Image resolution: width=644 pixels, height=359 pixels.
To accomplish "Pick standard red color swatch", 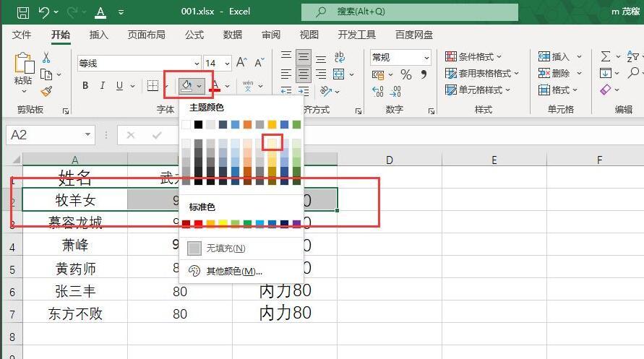I will click(198, 224).
